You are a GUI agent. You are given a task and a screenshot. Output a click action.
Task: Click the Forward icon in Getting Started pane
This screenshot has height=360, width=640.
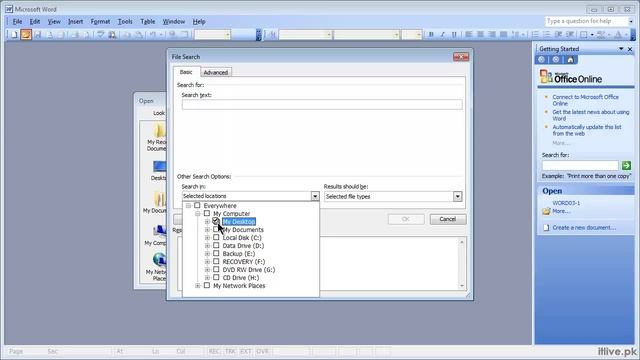pos(556,60)
